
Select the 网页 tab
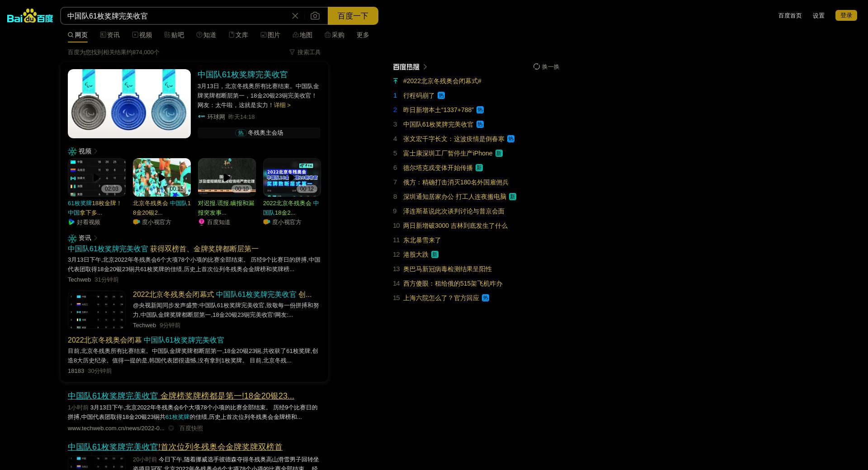pos(78,35)
